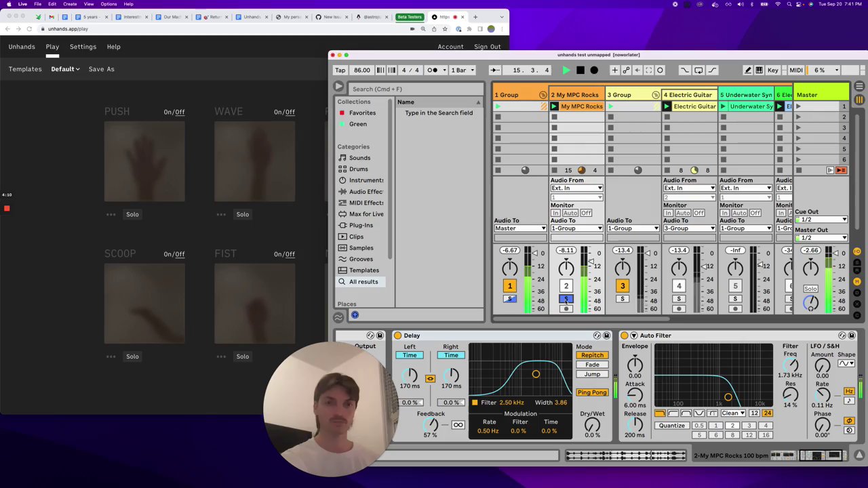This screenshot has height=488, width=868.
Task: Open Default template dropdown in Unhands
Action: 65,69
